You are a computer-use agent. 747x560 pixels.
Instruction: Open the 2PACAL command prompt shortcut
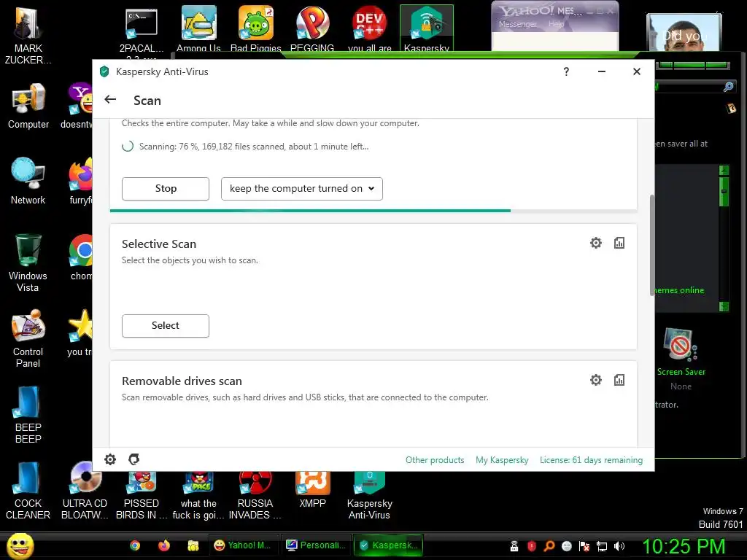142,29
